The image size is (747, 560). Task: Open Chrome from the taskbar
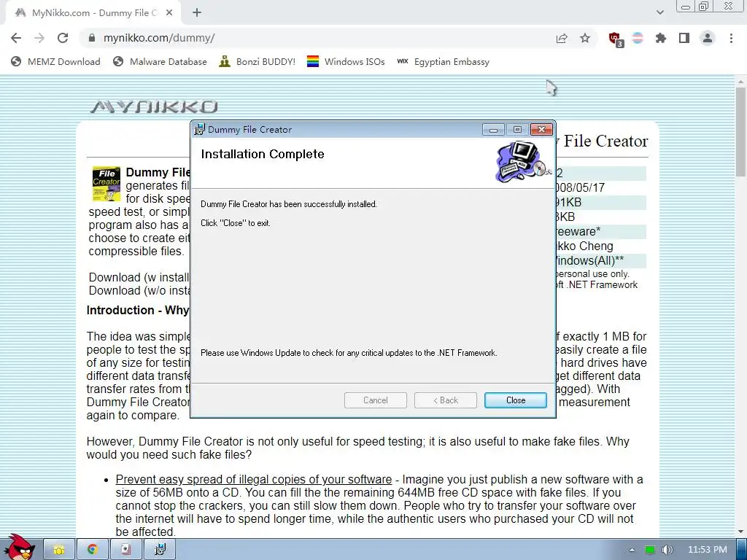pos(93,550)
